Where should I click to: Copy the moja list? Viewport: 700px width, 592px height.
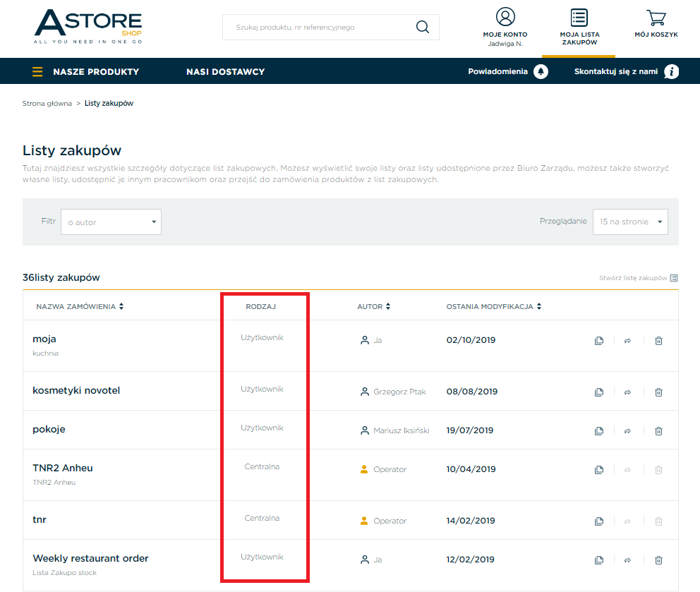tap(599, 341)
